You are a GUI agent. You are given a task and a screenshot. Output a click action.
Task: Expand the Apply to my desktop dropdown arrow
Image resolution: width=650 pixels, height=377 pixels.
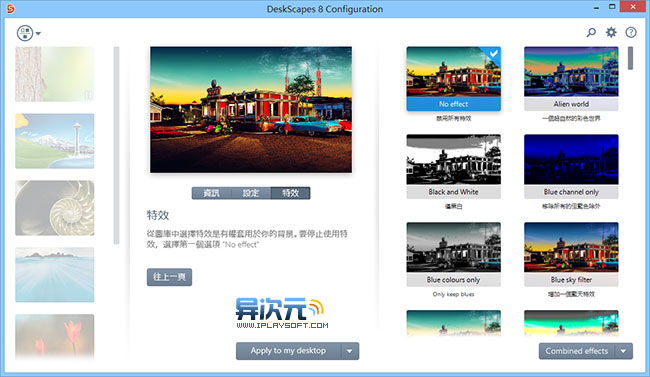coord(350,351)
